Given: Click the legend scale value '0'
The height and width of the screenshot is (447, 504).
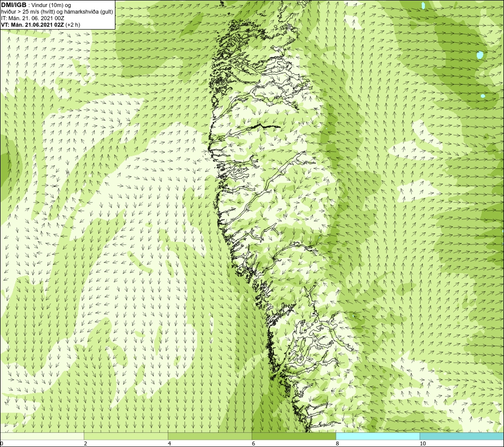Looking at the screenshot, I should coord(2,444).
